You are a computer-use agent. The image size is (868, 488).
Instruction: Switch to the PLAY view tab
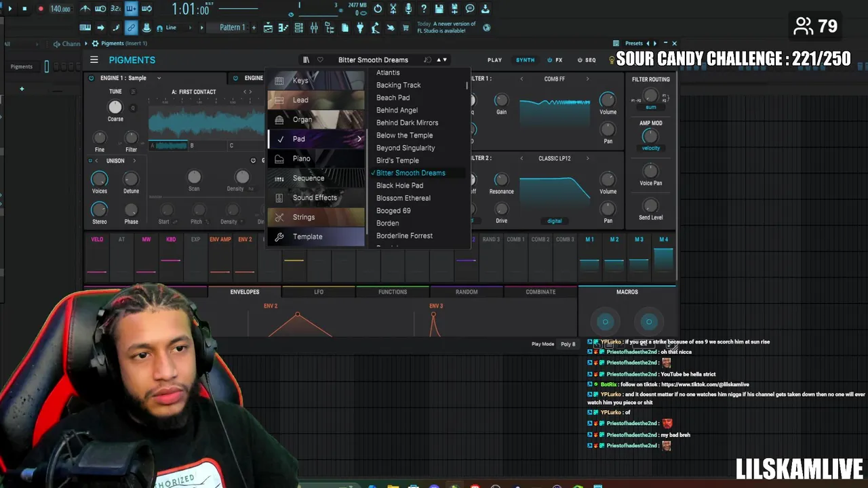495,60
